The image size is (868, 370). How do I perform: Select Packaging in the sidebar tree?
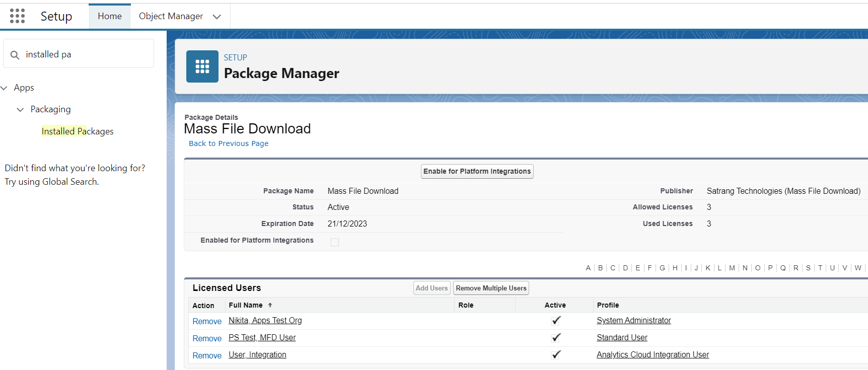coord(50,109)
